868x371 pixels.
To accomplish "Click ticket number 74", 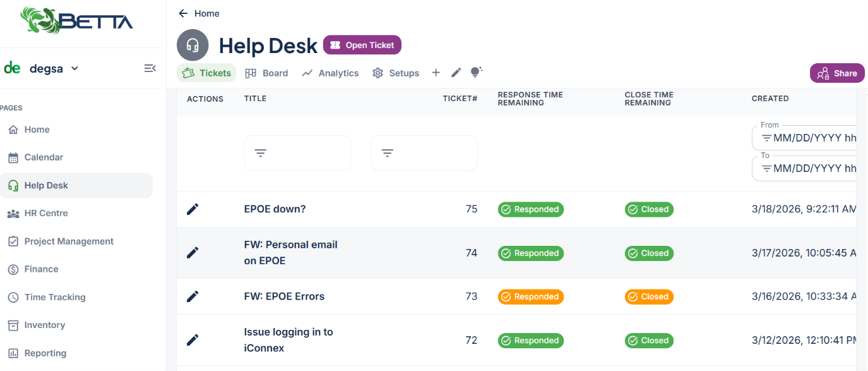I will [x=472, y=253].
